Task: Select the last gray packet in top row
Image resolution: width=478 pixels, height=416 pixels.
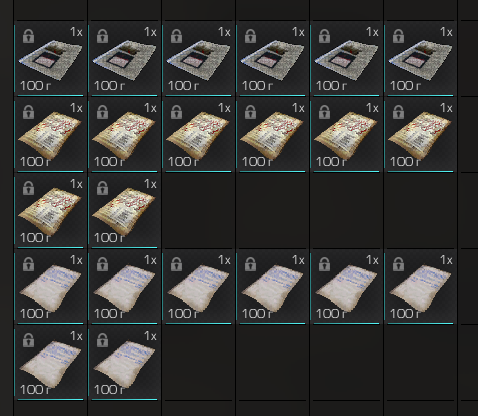Action: (x=420, y=59)
